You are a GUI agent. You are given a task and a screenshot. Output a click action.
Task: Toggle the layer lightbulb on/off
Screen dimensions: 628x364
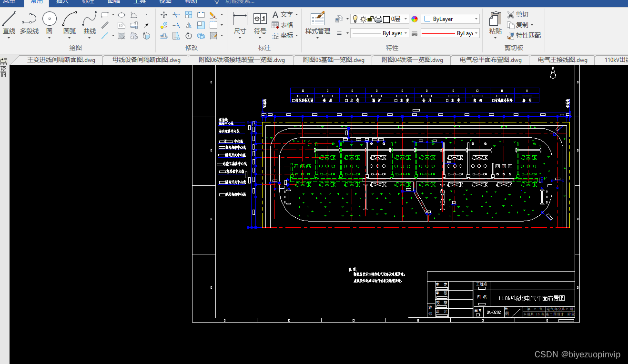coord(355,19)
